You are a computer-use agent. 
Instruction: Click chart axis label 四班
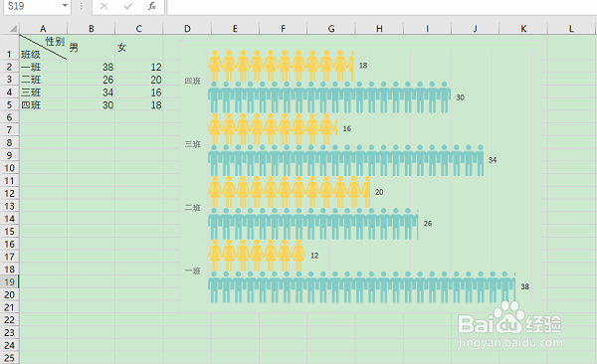pyautogui.click(x=192, y=82)
